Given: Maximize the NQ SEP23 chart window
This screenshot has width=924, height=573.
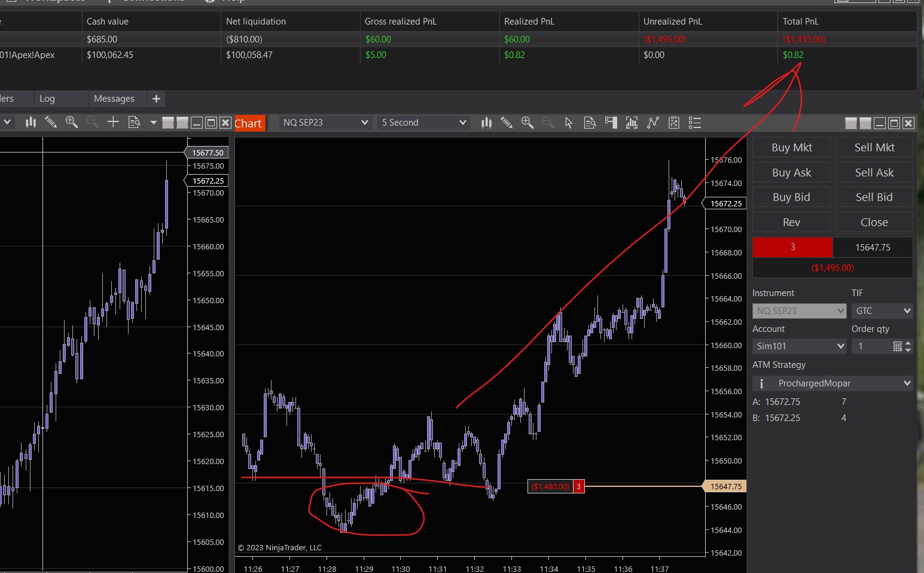Looking at the screenshot, I should [x=894, y=123].
